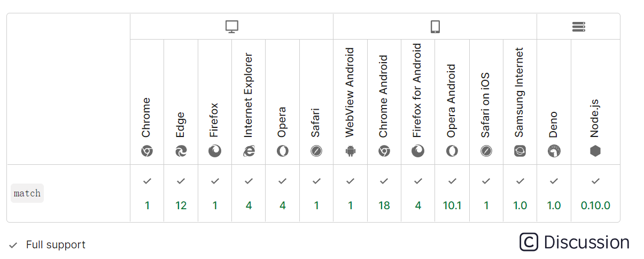
Task: Click the WebView Android robot icon
Action: (x=351, y=151)
